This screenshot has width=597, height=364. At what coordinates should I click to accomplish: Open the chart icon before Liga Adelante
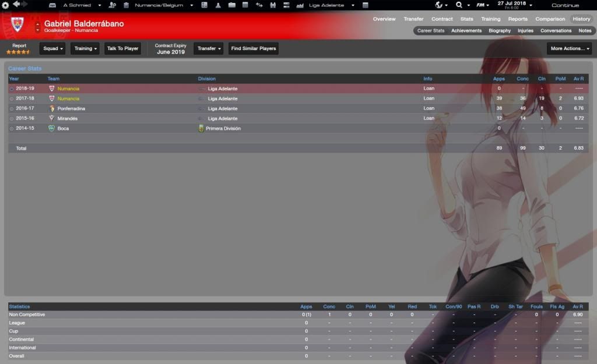(x=300, y=5)
